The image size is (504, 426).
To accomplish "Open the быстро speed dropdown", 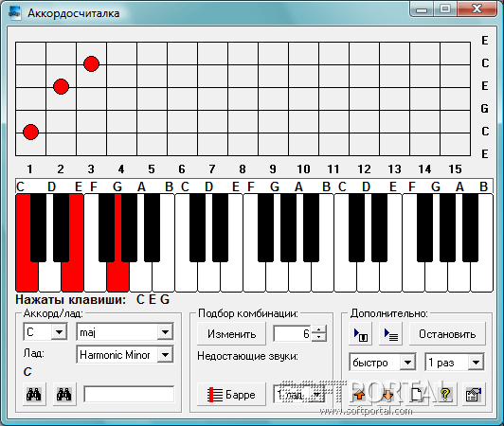I will point(407,363).
